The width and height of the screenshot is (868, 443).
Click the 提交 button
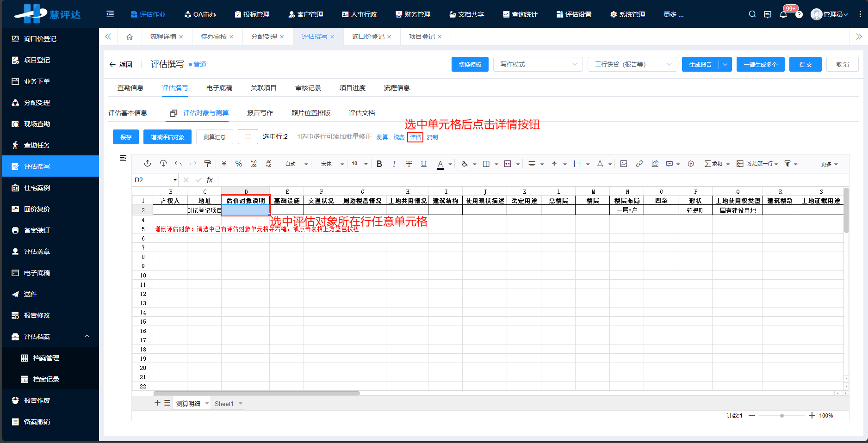[805, 64]
